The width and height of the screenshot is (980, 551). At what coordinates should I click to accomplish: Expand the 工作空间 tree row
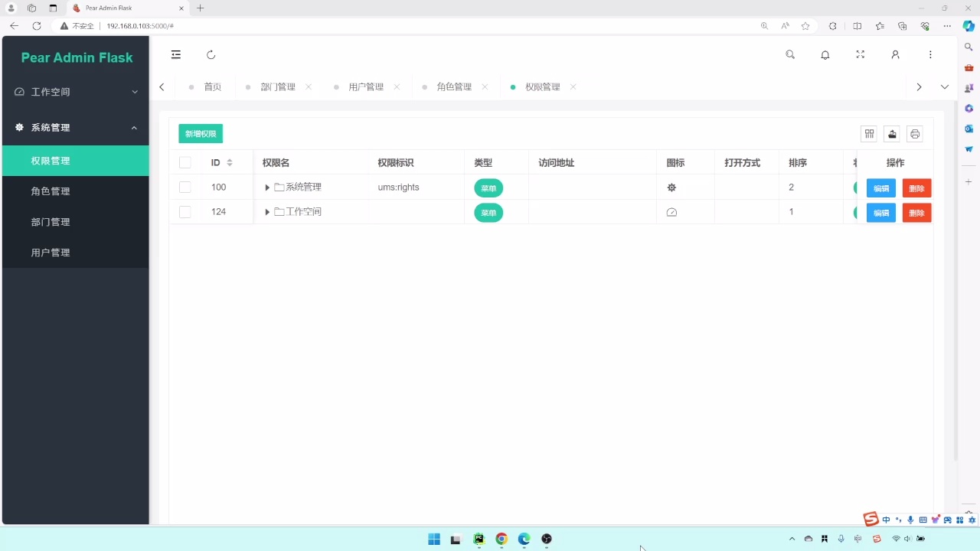(x=266, y=212)
